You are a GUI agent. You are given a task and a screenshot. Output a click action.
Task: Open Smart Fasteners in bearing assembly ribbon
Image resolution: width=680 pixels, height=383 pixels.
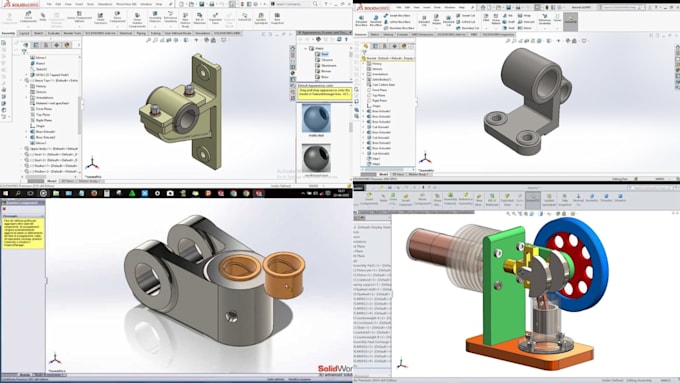100,18
